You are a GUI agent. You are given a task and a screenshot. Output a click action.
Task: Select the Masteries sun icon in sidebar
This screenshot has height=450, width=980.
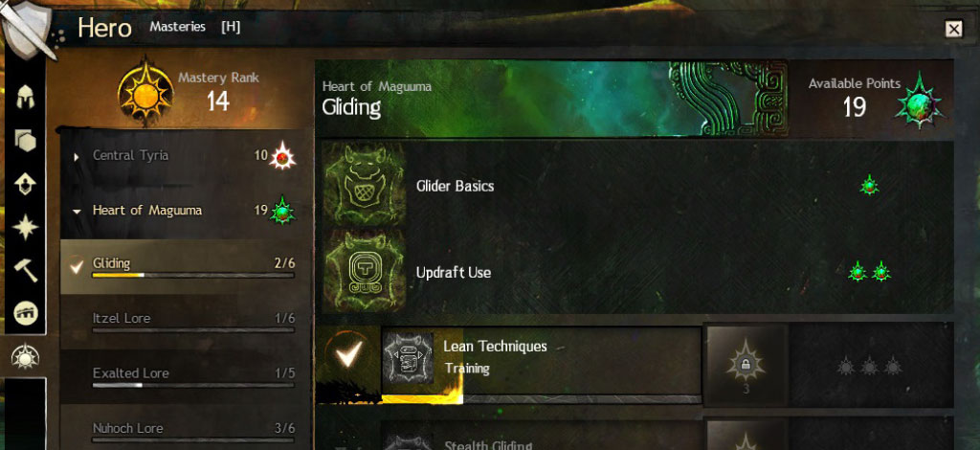click(25, 357)
